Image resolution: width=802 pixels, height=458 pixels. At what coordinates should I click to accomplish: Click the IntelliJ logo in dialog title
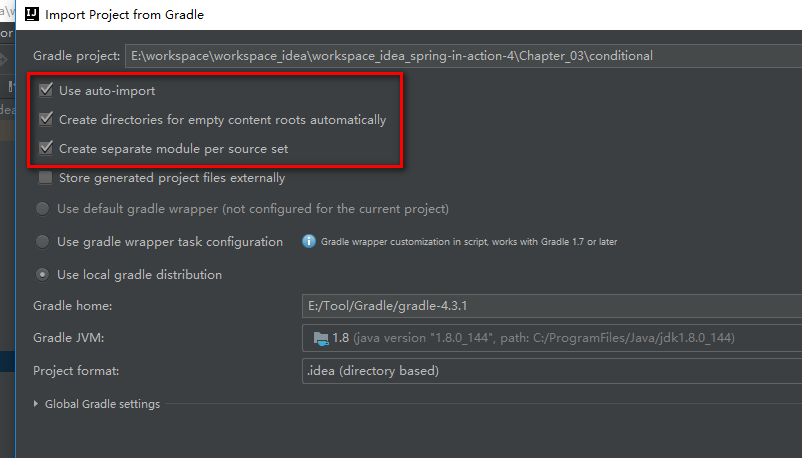32,14
